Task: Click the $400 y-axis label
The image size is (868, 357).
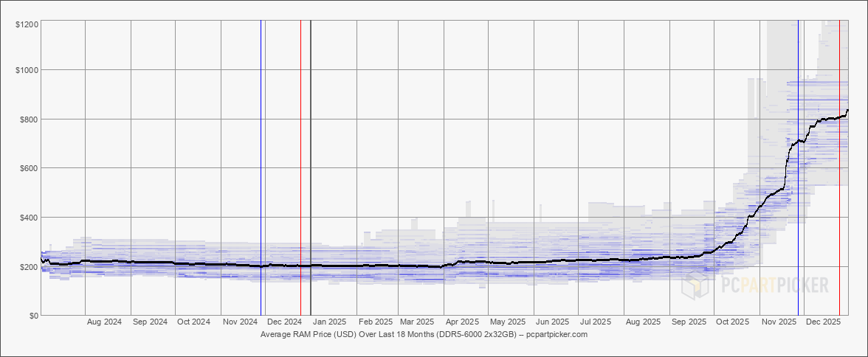Action: [29, 217]
